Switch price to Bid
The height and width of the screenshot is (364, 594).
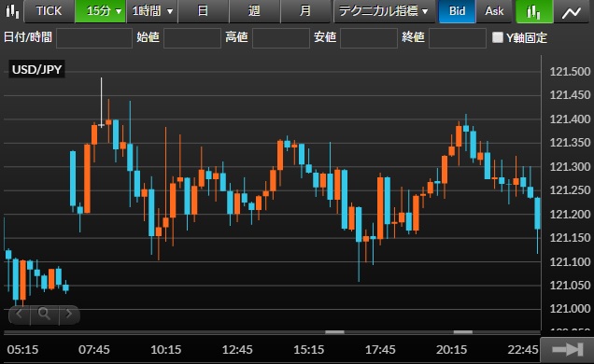(x=457, y=11)
